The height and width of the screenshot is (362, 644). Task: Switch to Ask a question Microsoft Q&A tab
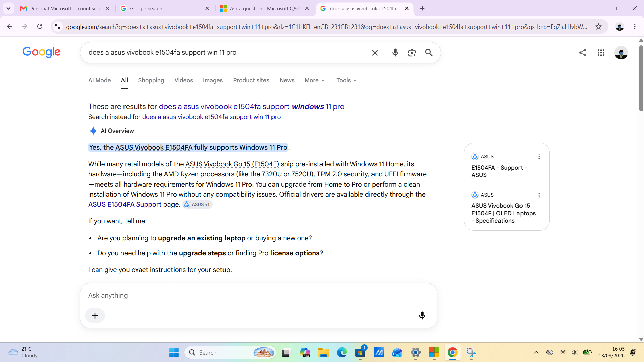264,8
